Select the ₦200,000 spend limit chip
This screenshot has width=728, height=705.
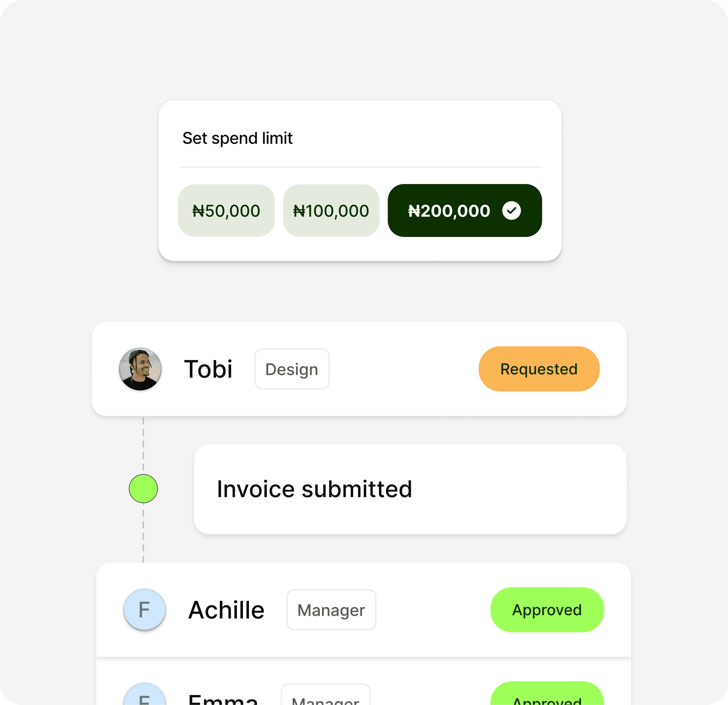coord(465,210)
